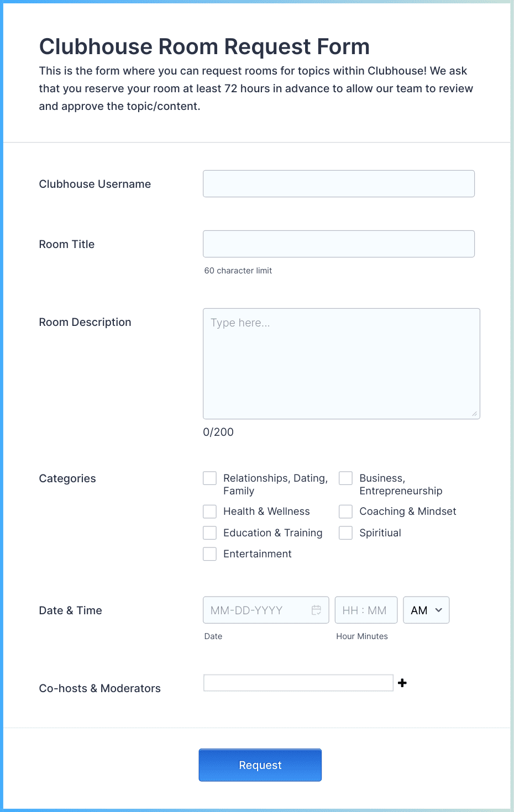This screenshot has height=812, width=514.
Task: Select the Spiritiual category checkbox
Action: point(345,532)
